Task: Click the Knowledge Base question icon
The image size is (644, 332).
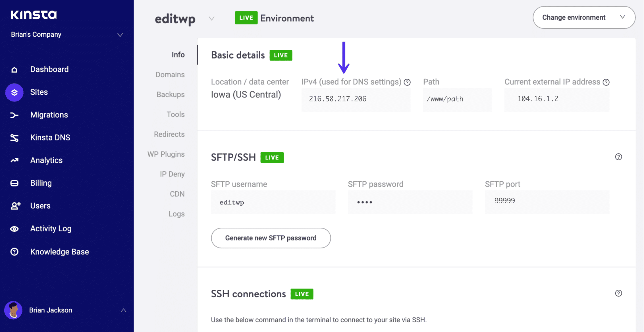Action: coord(14,252)
